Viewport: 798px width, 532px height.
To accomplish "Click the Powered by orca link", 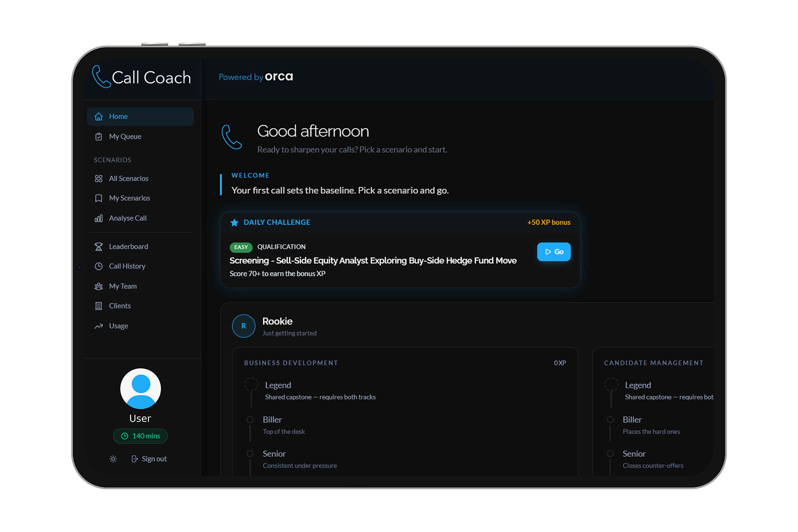I will (256, 77).
